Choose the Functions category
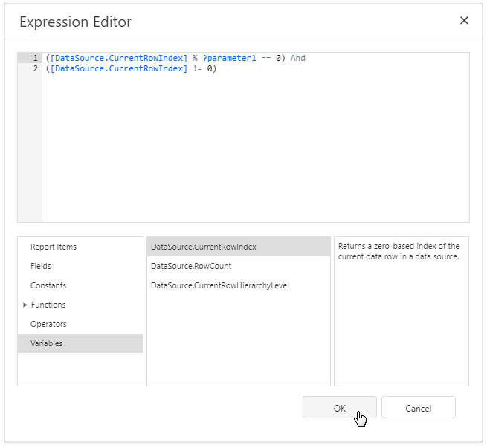The width and height of the screenshot is (487, 448). click(80, 305)
